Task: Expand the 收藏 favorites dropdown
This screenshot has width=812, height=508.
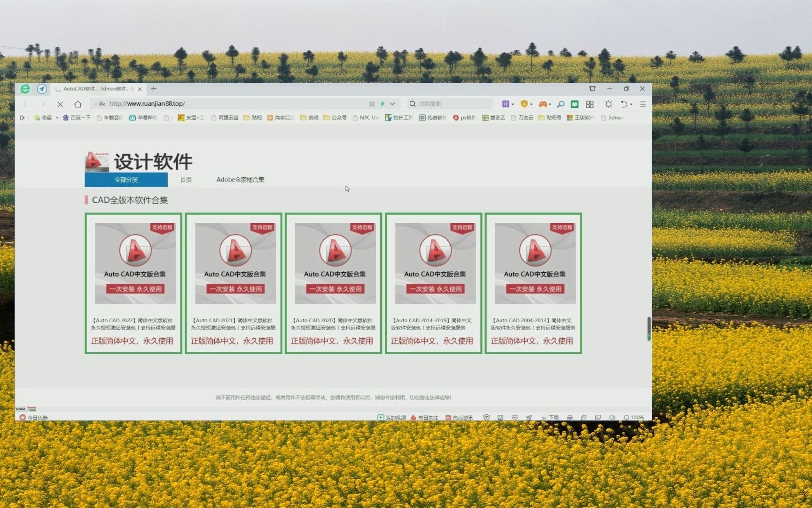Action: (57, 118)
